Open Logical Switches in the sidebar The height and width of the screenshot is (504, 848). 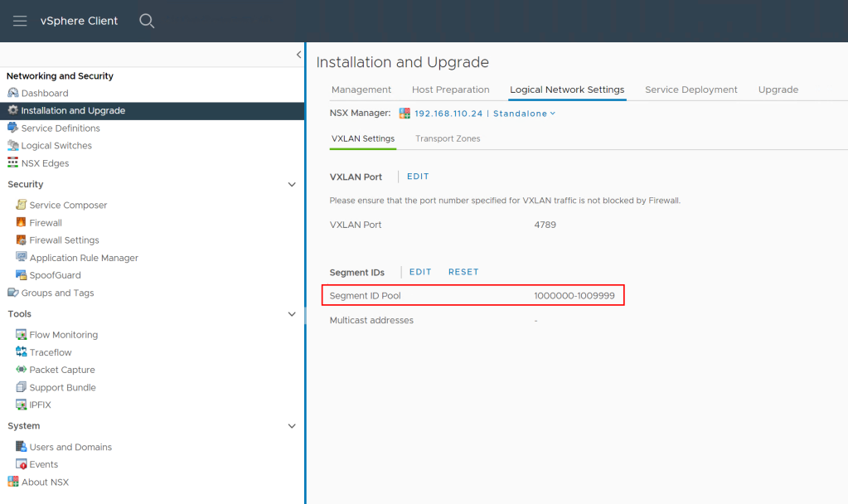[x=56, y=145]
